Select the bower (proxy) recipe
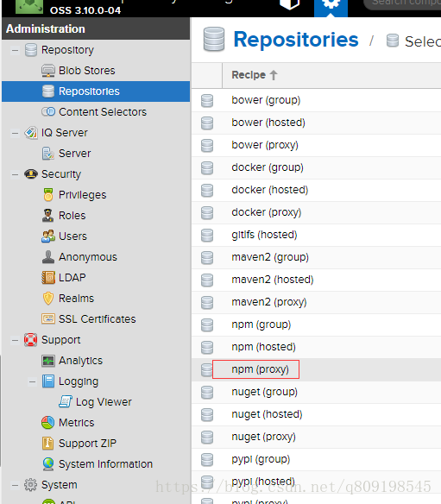 316,145
